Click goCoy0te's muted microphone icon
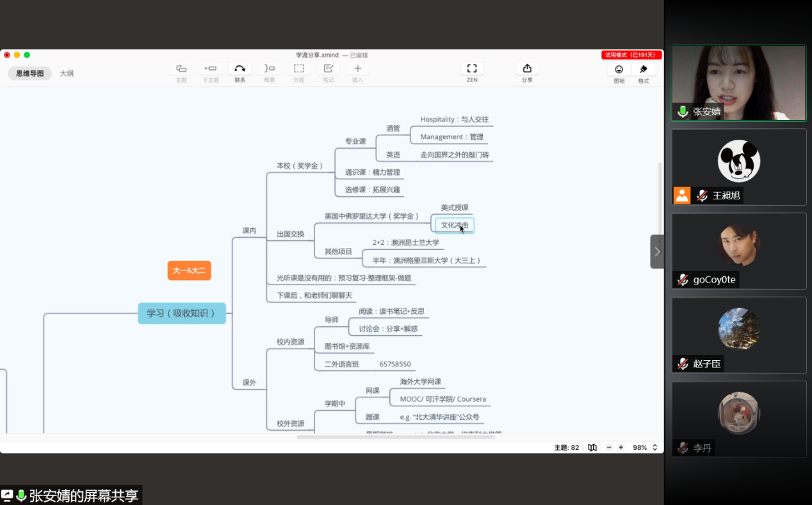 (682, 279)
